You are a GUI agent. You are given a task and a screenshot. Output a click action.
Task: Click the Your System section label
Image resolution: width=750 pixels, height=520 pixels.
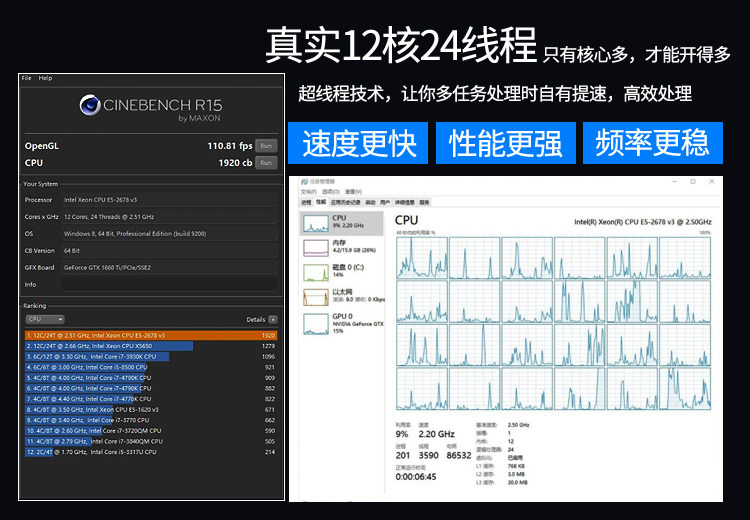(41, 184)
